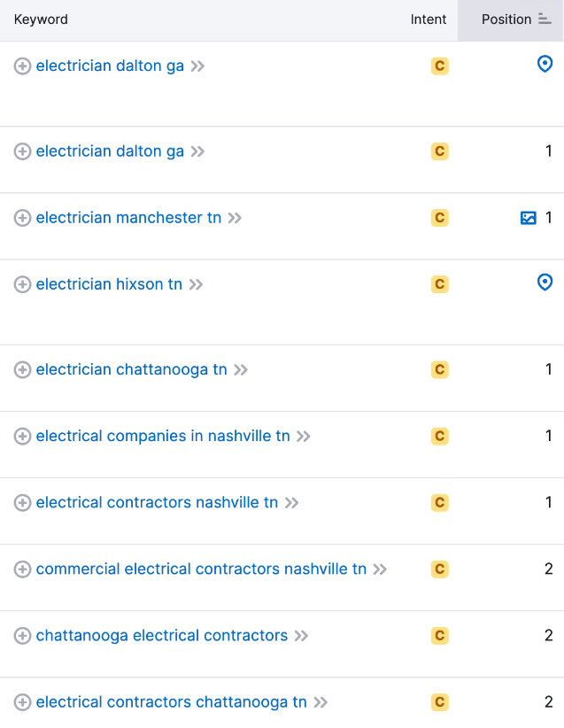Expand double chevron after electrical companies in nashville tn
Image resolution: width=564 pixels, height=728 pixels.
click(303, 437)
